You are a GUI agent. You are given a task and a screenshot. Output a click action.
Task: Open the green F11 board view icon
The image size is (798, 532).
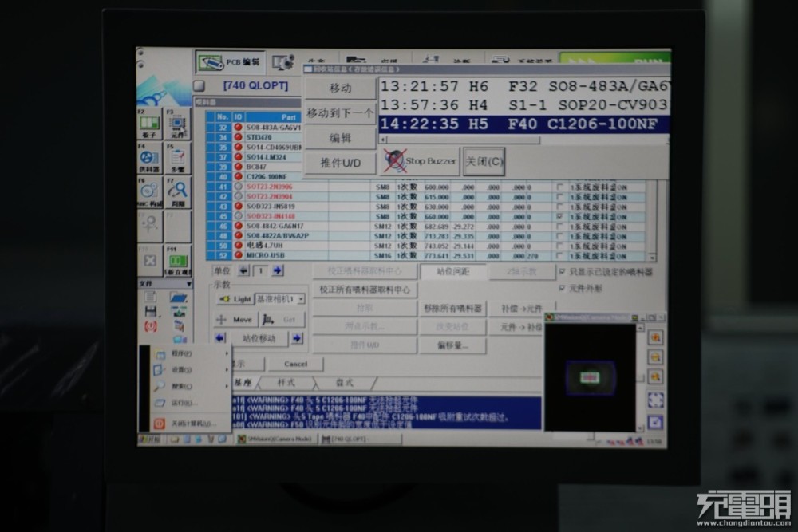pyautogui.click(x=178, y=262)
